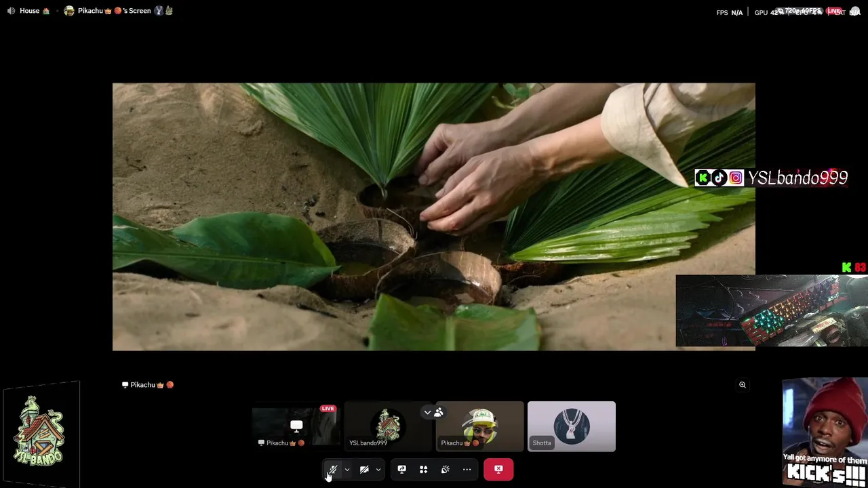This screenshot has width=868, height=488.
Task: Click the red stop watching button
Action: click(x=498, y=469)
